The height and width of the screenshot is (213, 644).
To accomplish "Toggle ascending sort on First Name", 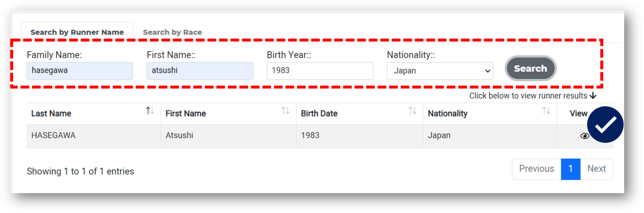I will (x=286, y=111).
